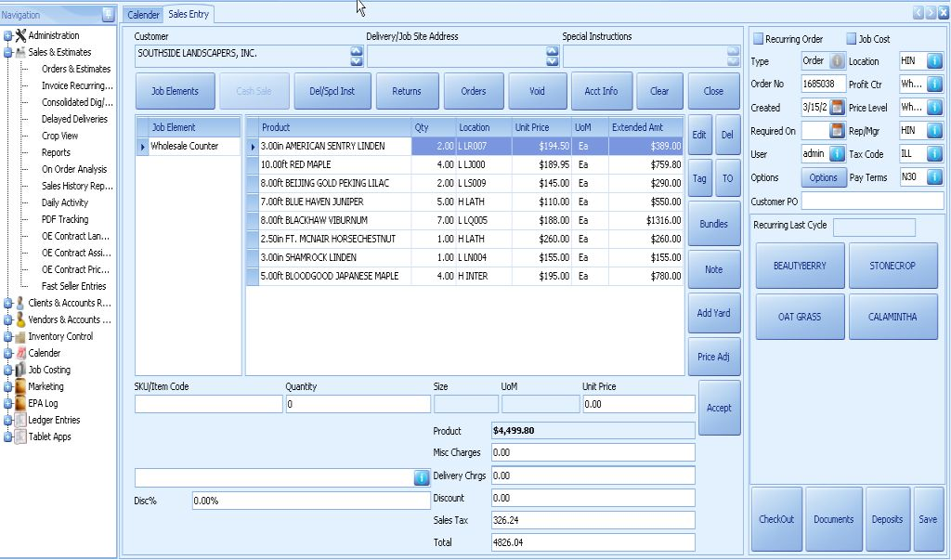951x560 pixels.
Task: Enable the Recurring Order checkbox
Action: pos(758,39)
